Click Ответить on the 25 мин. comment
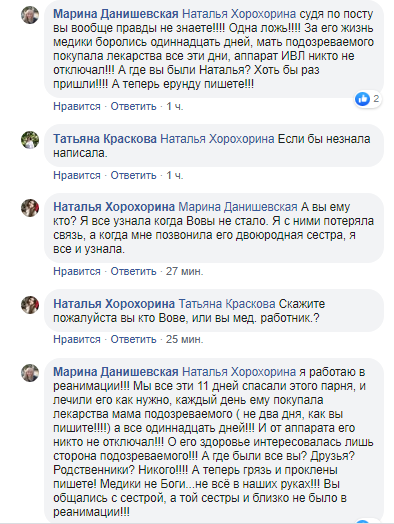394x524 pixels. pyautogui.click(x=133, y=339)
